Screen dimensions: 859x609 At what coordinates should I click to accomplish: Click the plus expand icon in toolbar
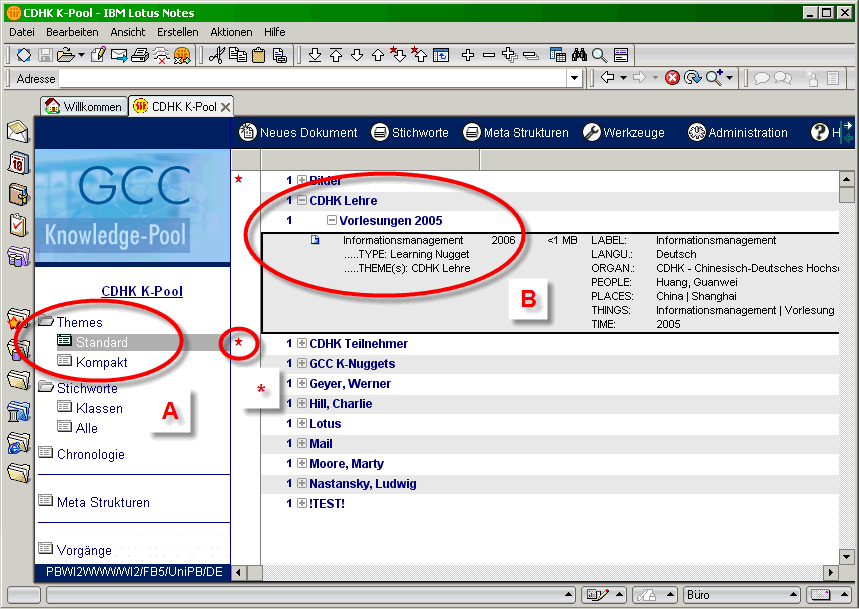(468, 55)
